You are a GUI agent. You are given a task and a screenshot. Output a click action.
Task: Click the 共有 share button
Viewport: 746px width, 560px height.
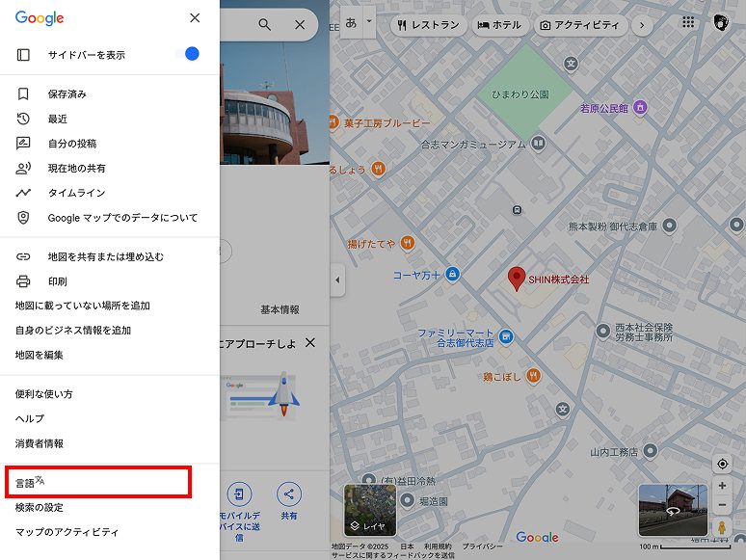coord(289,501)
